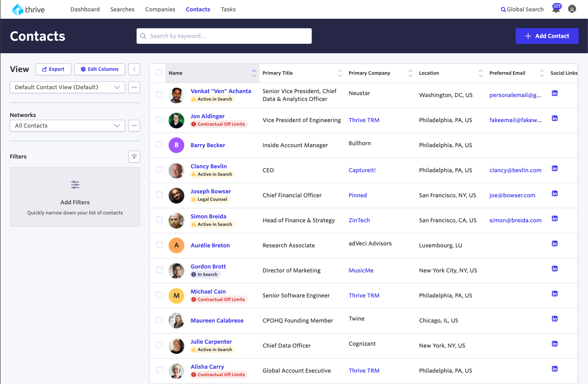
Task: Open the view options ellipsis menu
Action: click(134, 87)
